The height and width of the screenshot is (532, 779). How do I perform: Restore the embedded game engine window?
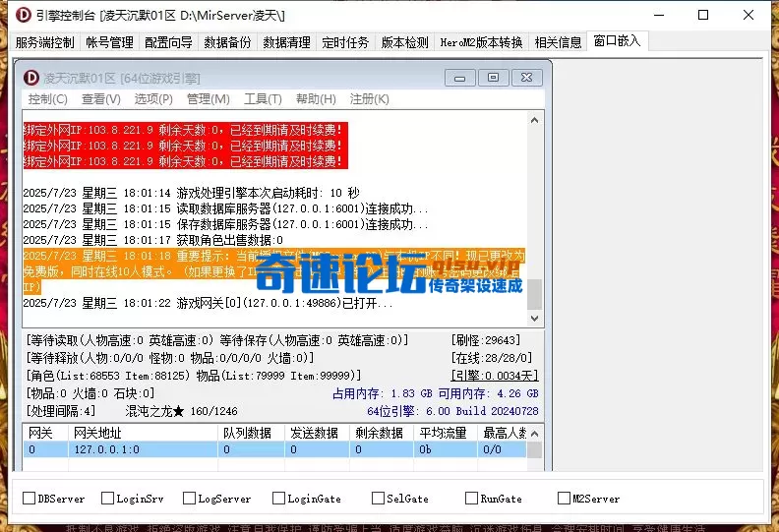click(493, 78)
